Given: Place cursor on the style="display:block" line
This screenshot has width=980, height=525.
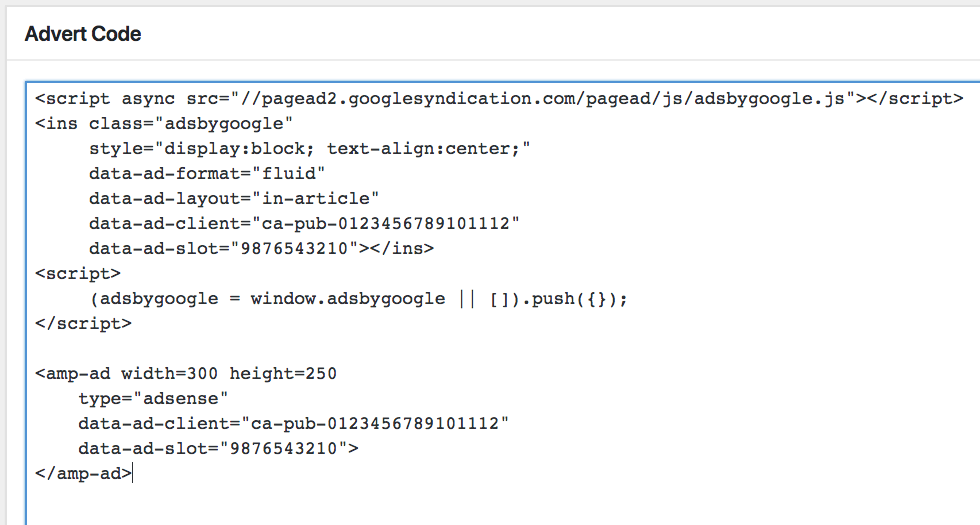Looking at the screenshot, I should pos(308,149).
